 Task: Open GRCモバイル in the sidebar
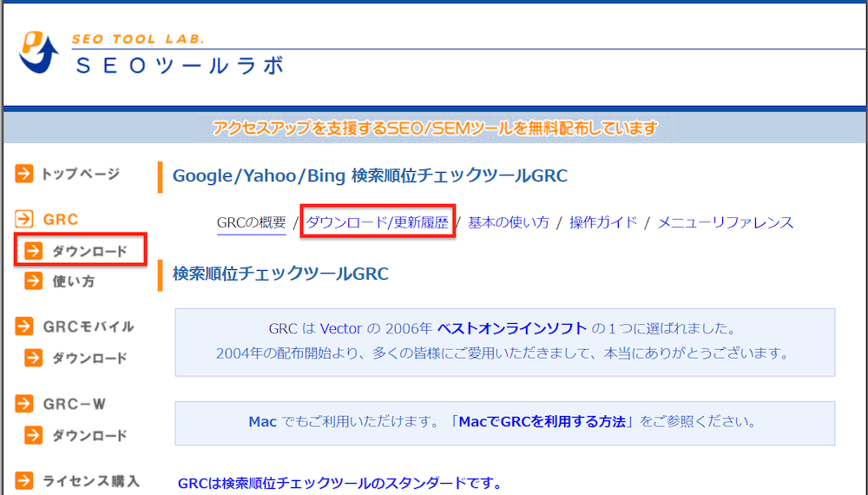89,327
